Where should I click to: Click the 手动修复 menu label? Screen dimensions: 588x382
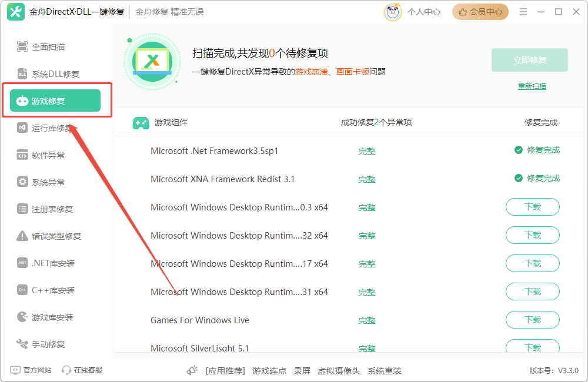[x=48, y=344]
